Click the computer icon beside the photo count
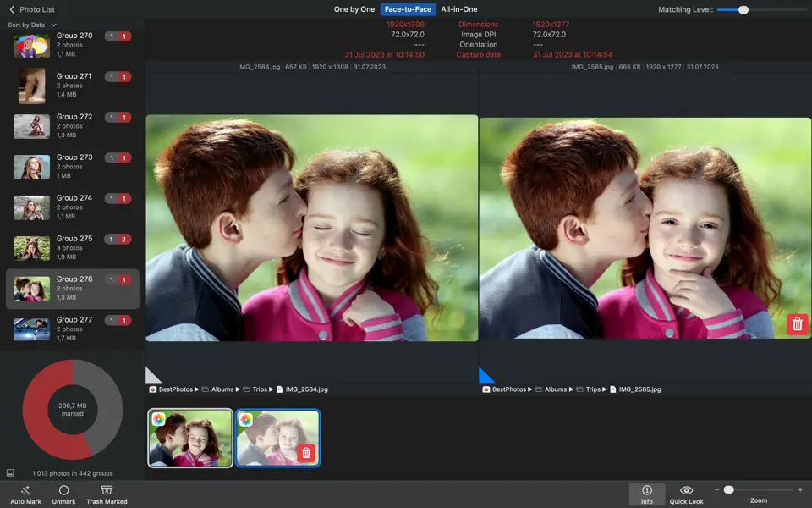Screen dimensions: 812x508 coord(11,473)
